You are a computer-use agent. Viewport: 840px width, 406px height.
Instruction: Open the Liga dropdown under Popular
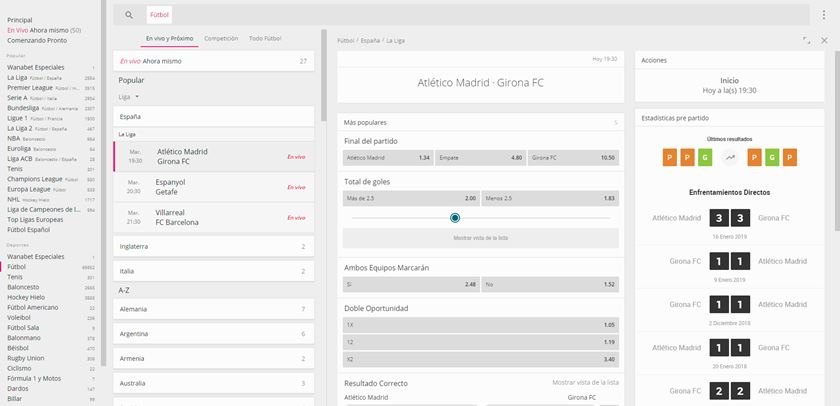coord(129,97)
